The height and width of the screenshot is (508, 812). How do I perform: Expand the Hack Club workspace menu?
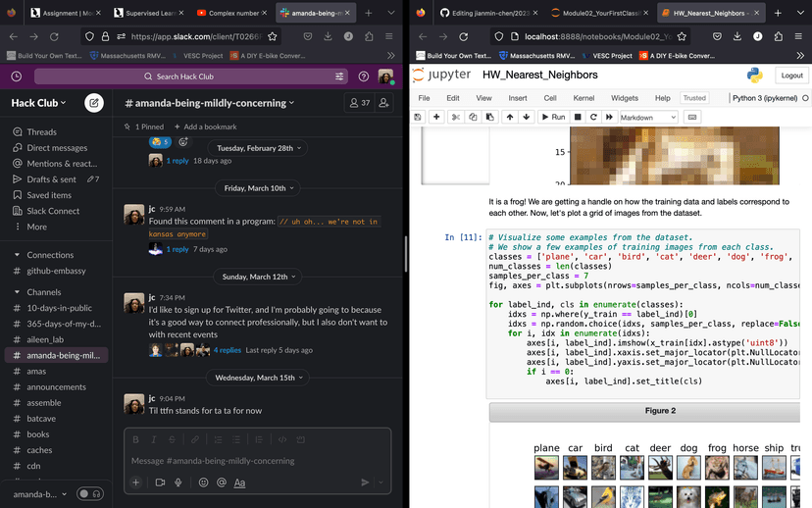point(40,103)
